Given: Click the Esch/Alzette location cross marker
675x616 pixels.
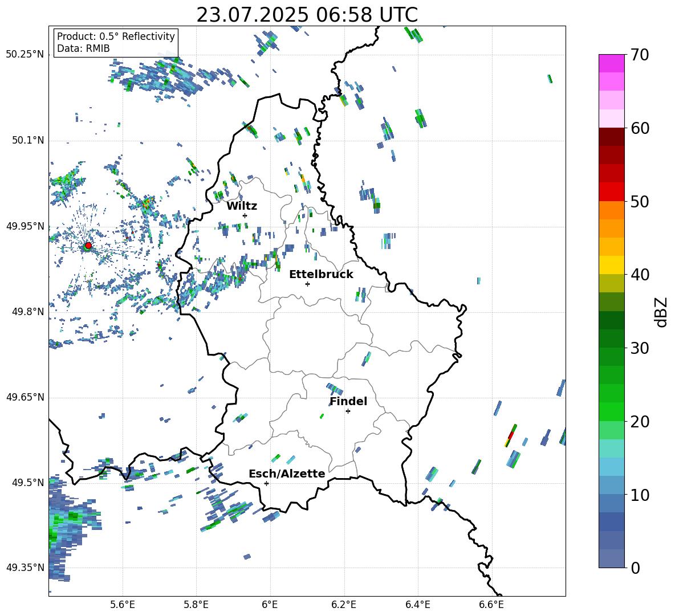Looking at the screenshot, I should click(x=266, y=483).
